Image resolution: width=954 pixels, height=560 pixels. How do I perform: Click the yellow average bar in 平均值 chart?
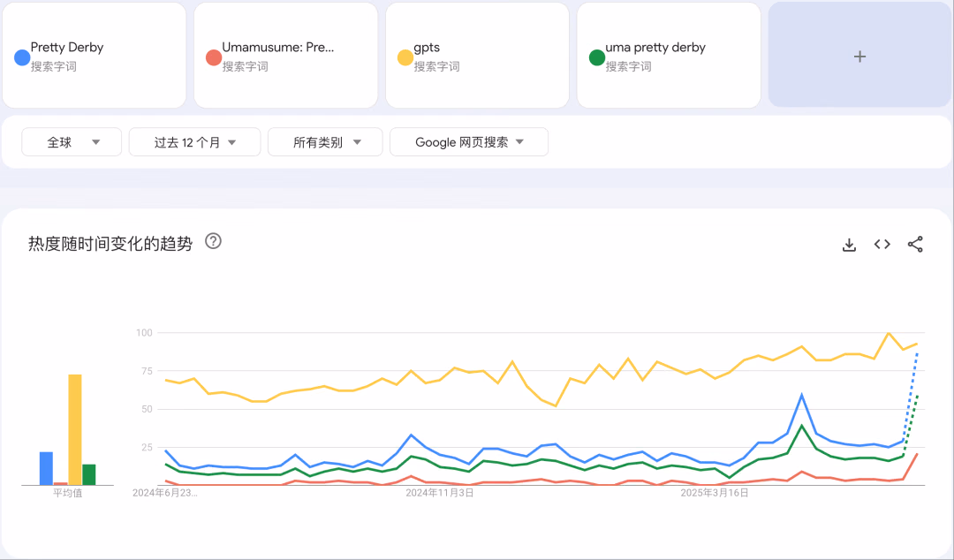coord(75,430)
